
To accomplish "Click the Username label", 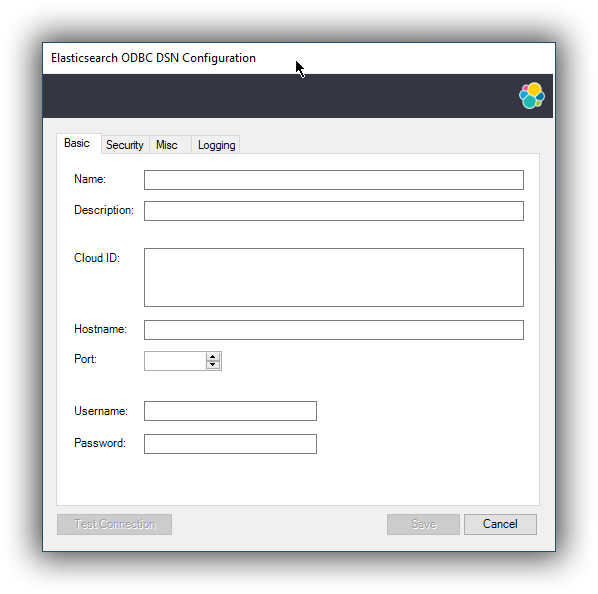I will (101, 411).
